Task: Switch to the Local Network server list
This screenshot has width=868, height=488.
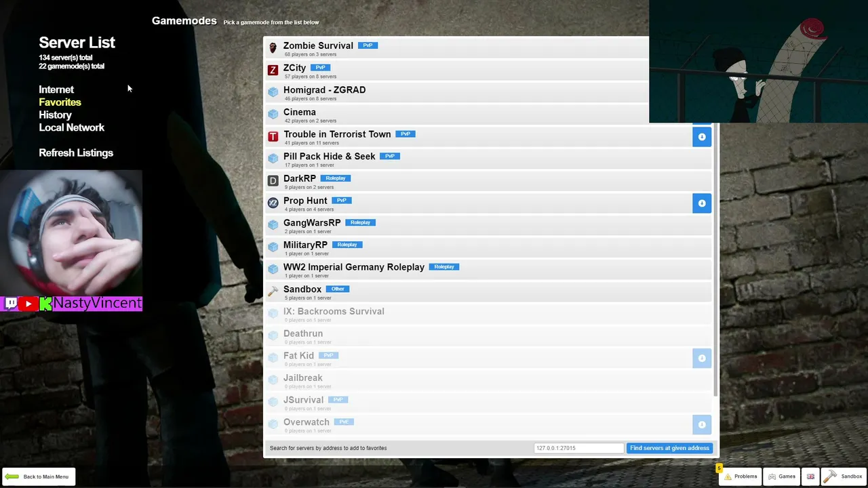Action: [x=71, y=127]
